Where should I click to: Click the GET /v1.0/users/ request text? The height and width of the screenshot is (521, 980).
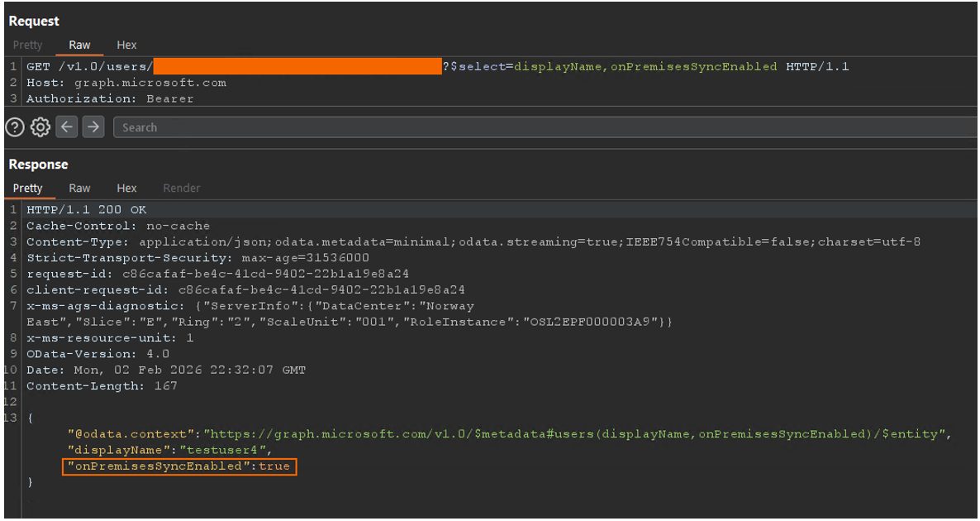click(x=89, y=66)
